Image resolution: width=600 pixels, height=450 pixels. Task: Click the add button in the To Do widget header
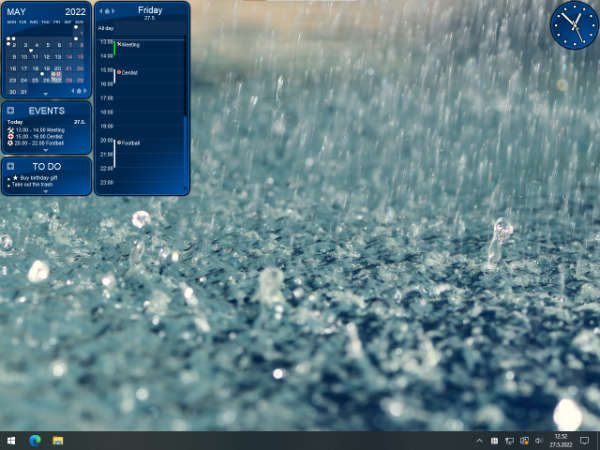[x=11, y=166]
